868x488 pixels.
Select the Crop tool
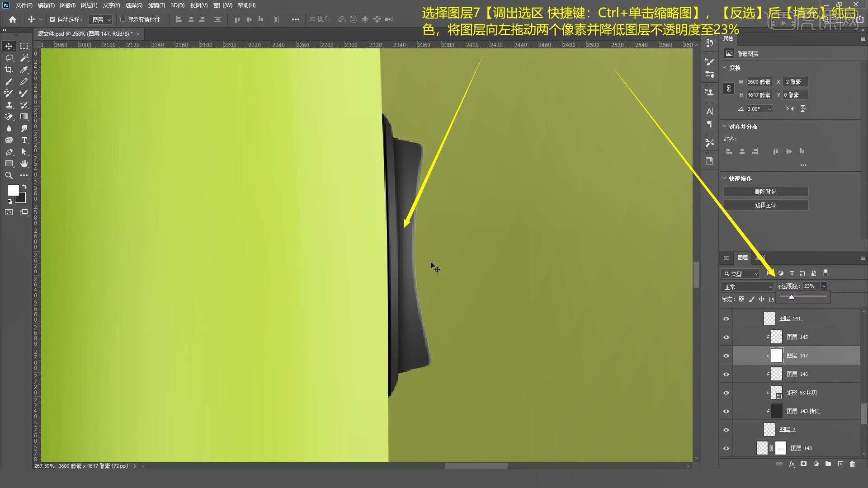point(9,70)
